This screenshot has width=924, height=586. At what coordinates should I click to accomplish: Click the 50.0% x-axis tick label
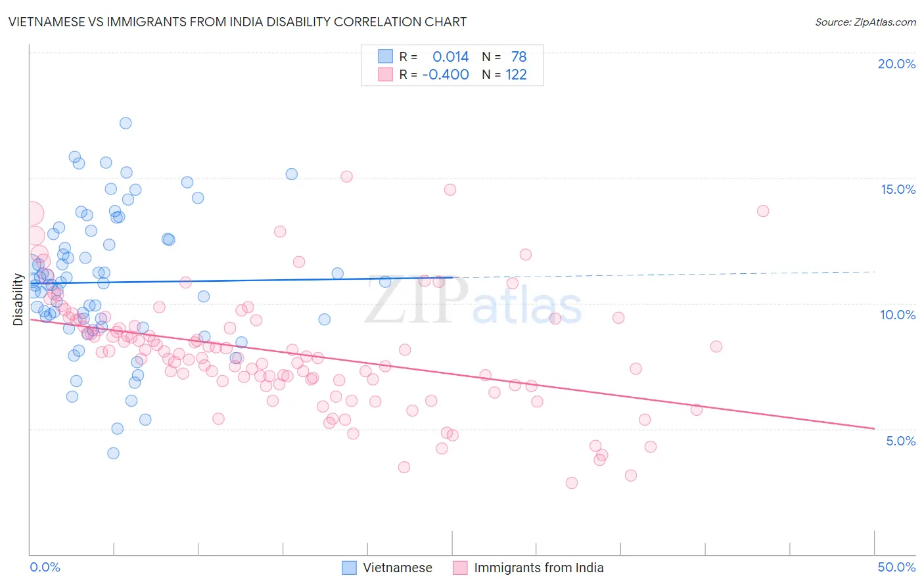(896, 567)
